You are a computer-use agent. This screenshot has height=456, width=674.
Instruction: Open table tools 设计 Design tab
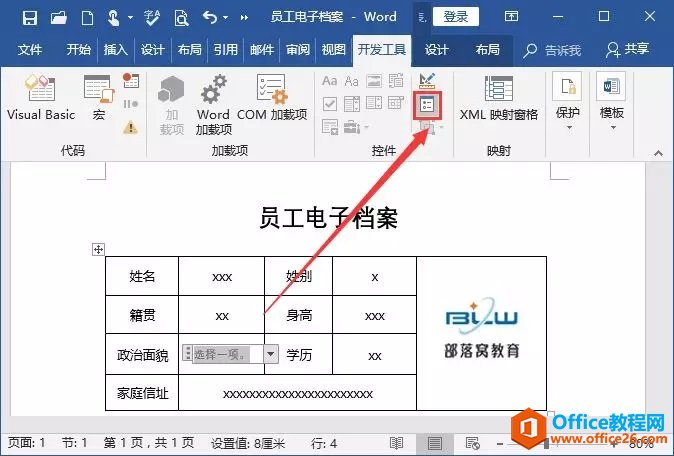pyautogui.click(x=436, y=50)
